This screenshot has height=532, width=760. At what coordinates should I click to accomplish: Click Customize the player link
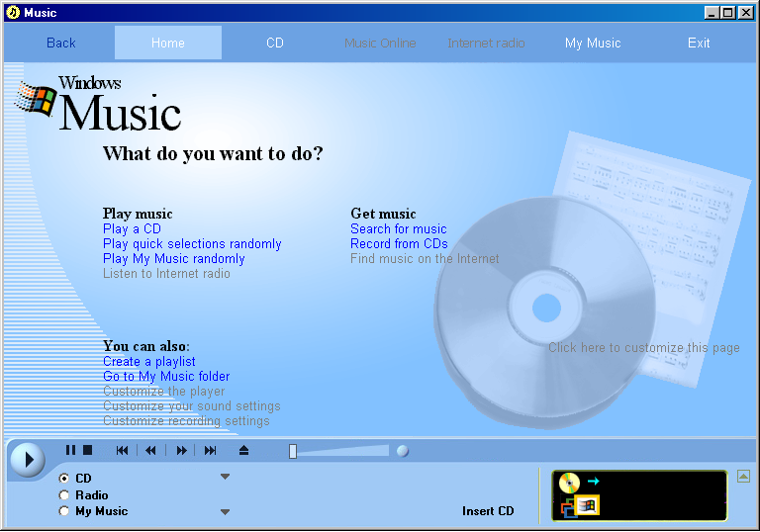point(164,391)
